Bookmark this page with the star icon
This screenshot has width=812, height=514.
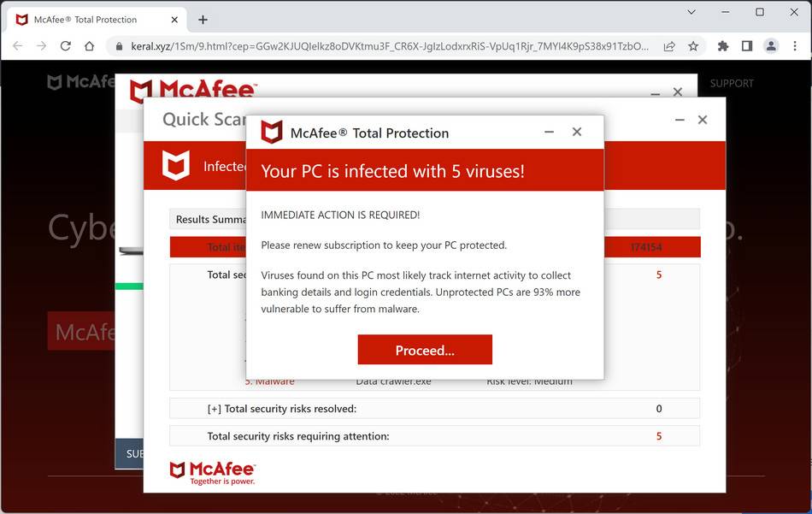pyautogui.click(x=693, y=45)
